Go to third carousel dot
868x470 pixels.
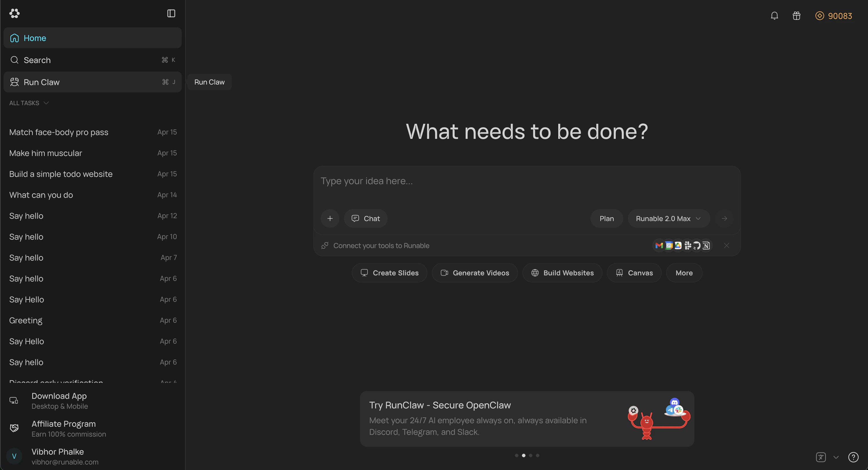[x=530, y=455]
